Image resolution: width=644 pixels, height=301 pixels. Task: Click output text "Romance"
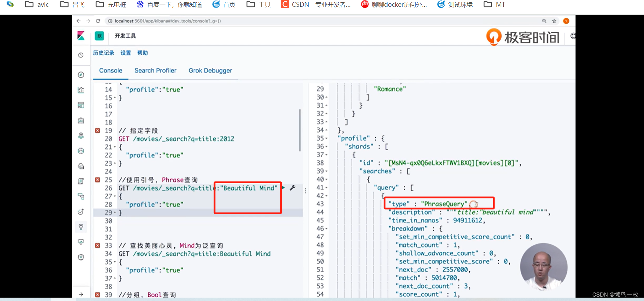390,89
